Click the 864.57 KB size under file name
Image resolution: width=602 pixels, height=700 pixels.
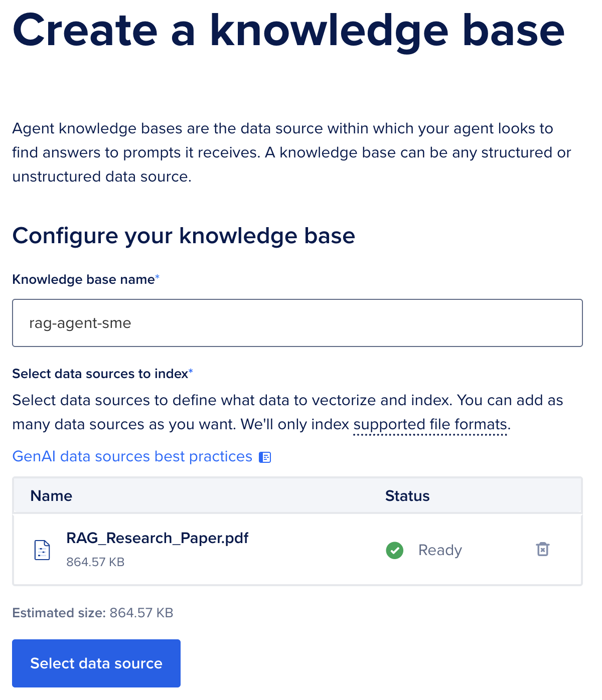(x=95, y=562)
